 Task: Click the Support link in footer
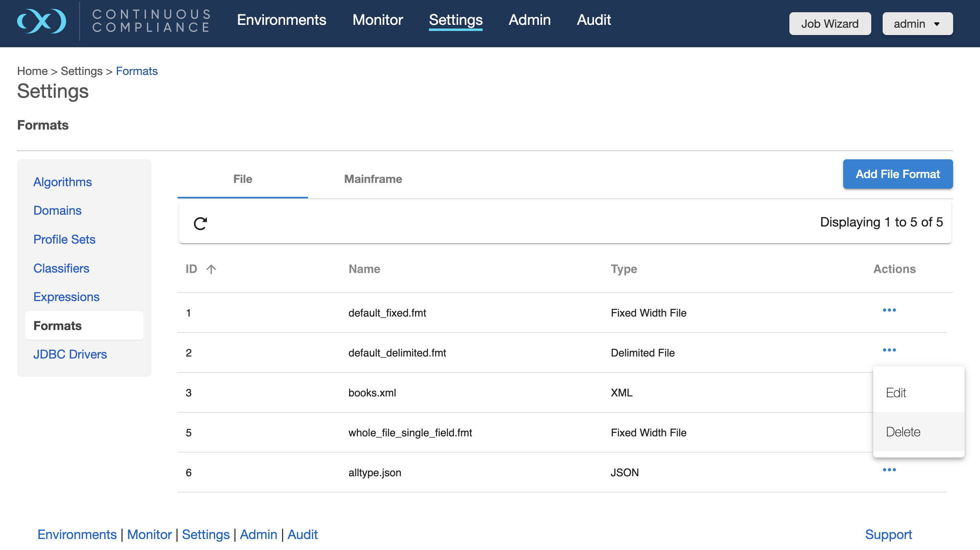coord(888,535)
